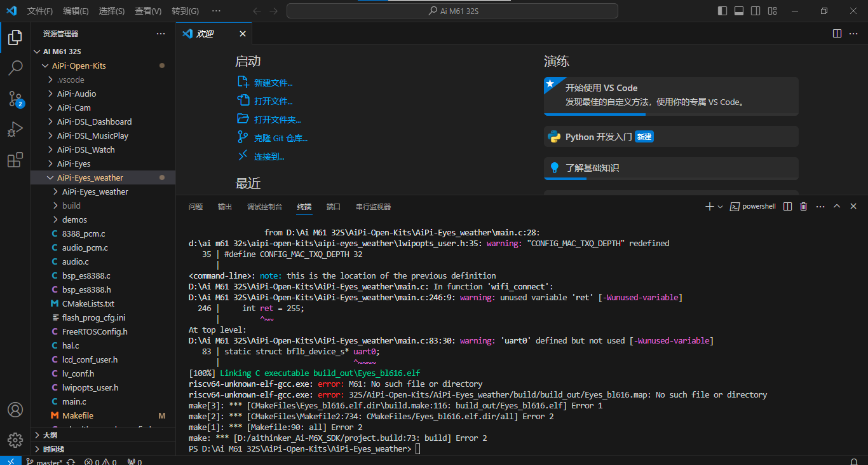Open main.c in the file tree
868x465 pixels.
coord(103,401)
